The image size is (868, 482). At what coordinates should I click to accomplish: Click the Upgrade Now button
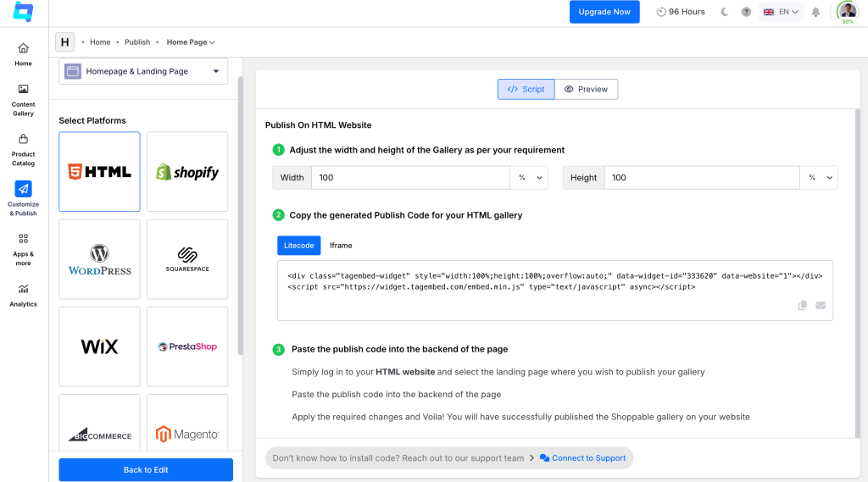coord(604,12)
